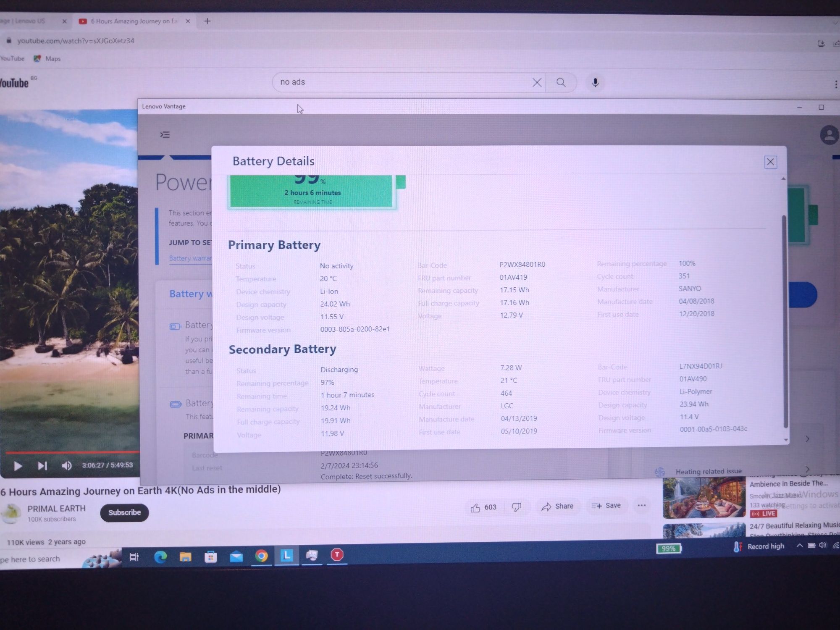Open 24/7 Beautiful Relaxing Music video thumbnail
This screenshot has width=840, height=630.
pos(704,531)
